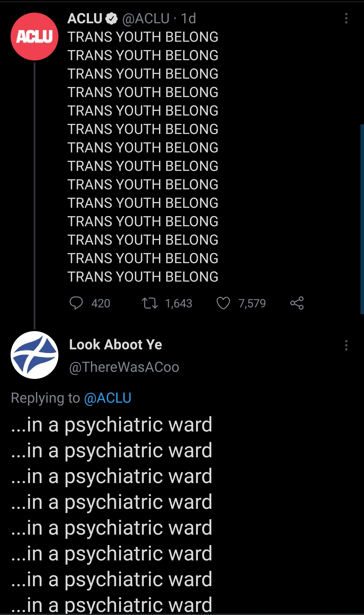Open three-dot menu on Look Aboot Ye reply
This screenshot has width=364, height=615.
pos(346,345)
